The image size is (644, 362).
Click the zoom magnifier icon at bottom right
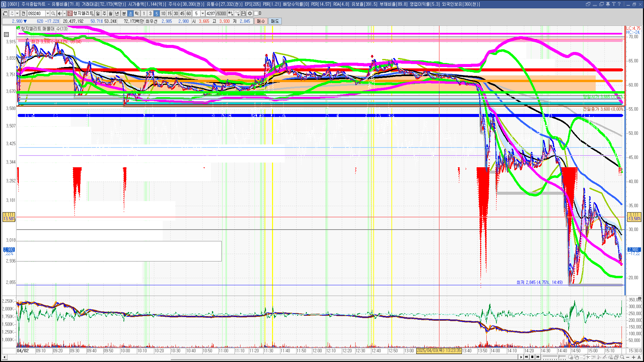coord(622,357)
